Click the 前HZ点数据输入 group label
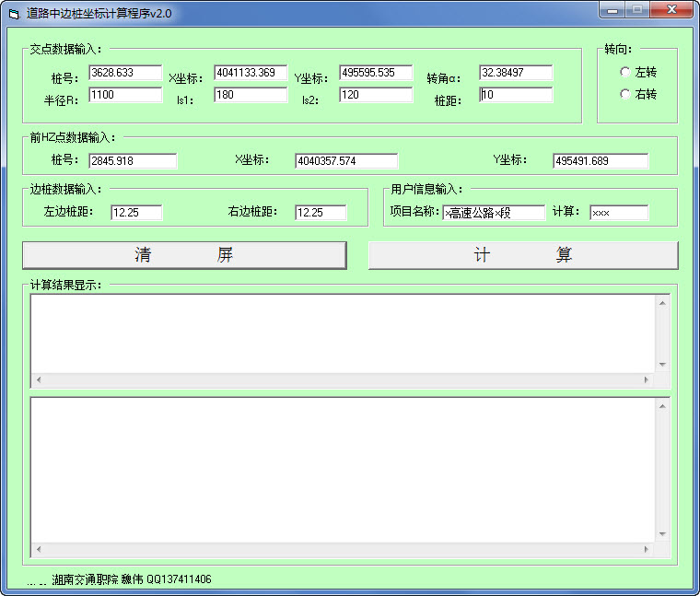This screenshot has width=700, height=596. (x=73, y=137)
